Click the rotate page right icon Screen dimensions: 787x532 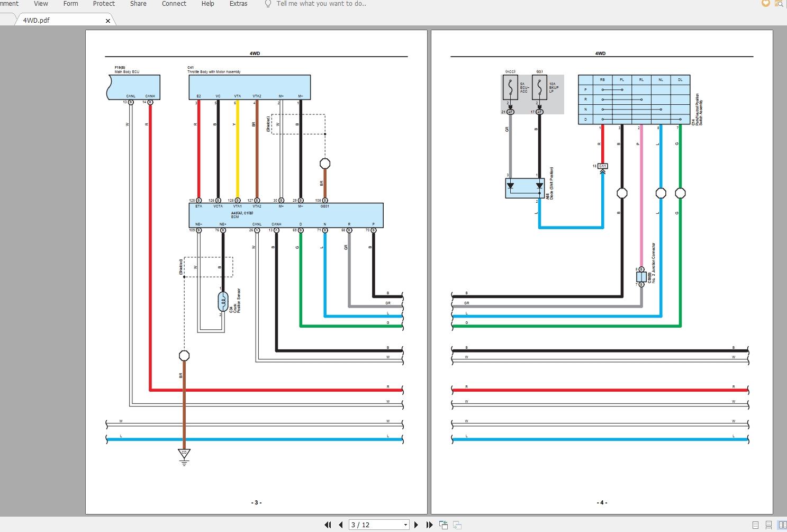pyautogui.click(x=457, y=525)
